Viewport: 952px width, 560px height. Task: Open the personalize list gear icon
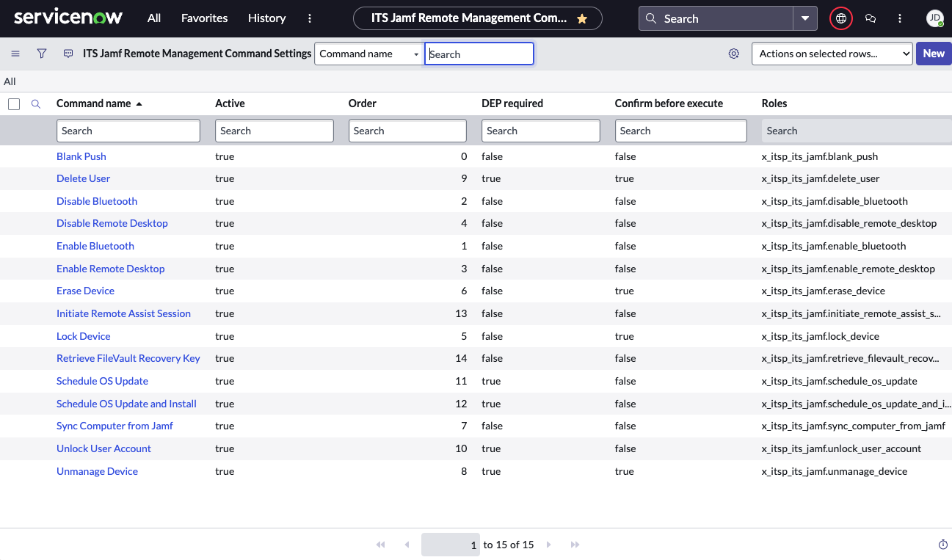tap(734, 54)
